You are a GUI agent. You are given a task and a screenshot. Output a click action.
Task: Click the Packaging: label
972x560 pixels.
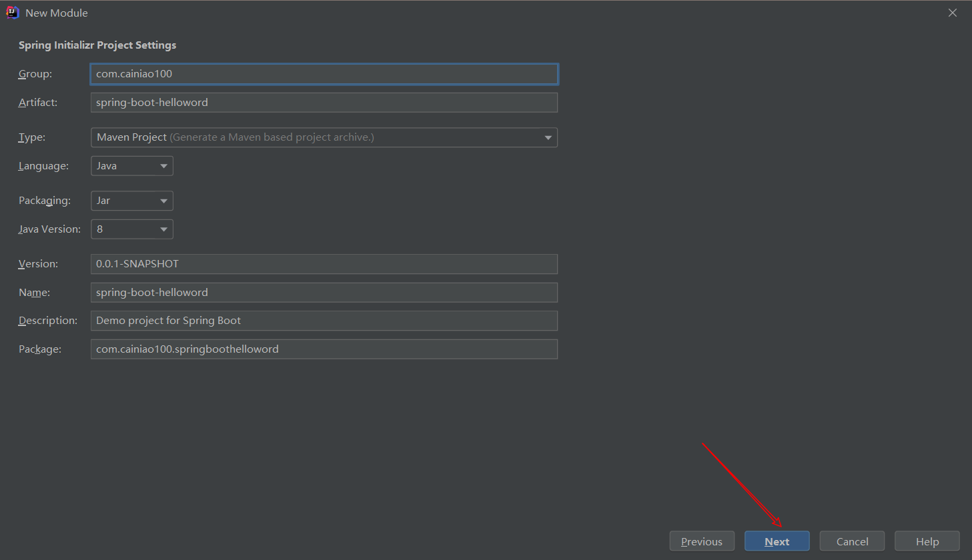[45, 201]
